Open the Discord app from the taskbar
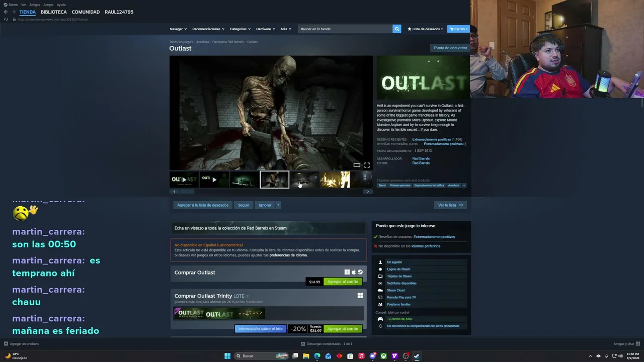Screen dimensions: 644x362 coord(372,356)
